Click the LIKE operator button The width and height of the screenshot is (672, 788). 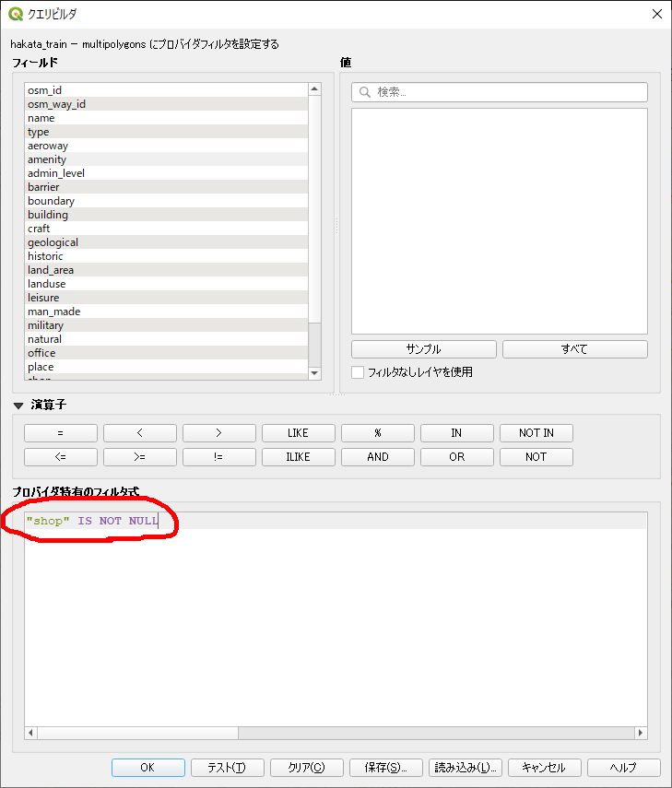pyautogui.click(x=299, y=433)
